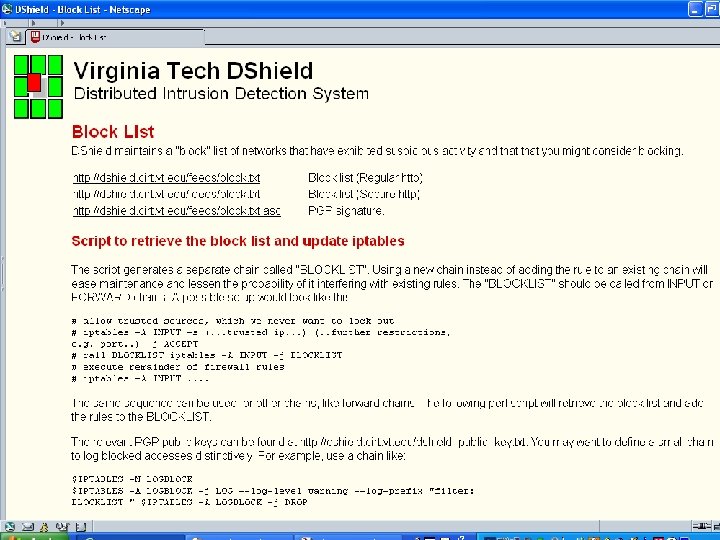This screenshot has height=540, width=720.
Task: Click the '$IPTABLES -A LOGBLOCK -j LOG' line
Action: (x=273, y=491)
